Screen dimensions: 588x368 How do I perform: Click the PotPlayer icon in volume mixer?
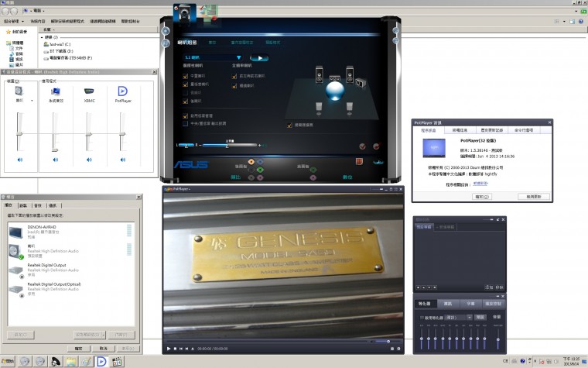click(x=122, y=91)
